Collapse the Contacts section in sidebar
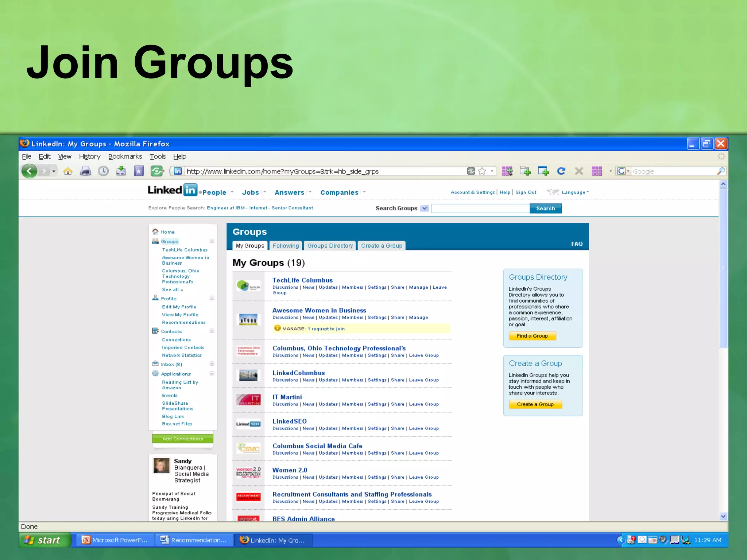The height and width of the screenshot is (560, 747). click(212, 331)
